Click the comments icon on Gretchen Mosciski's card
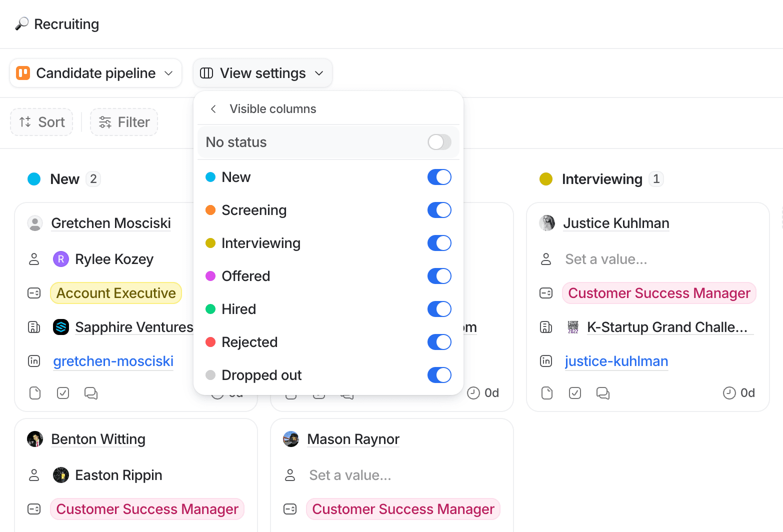Image resolution: width=783 pixels, height=532 pixels. 90,393
